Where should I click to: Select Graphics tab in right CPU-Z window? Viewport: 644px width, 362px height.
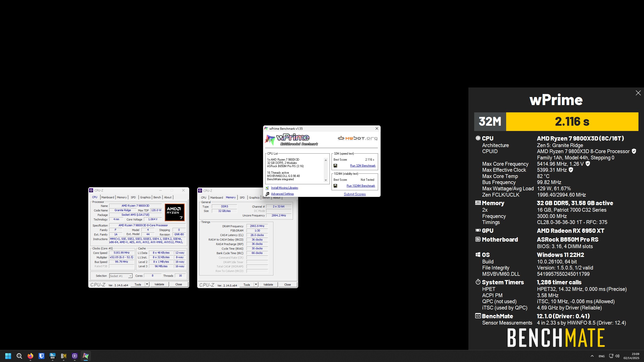[x=254, y=198]
